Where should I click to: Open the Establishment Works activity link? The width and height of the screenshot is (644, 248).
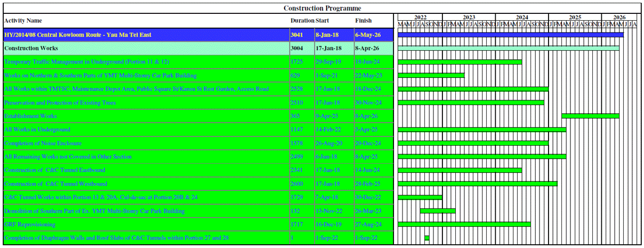pyautogui.click(x=30, y=116)
